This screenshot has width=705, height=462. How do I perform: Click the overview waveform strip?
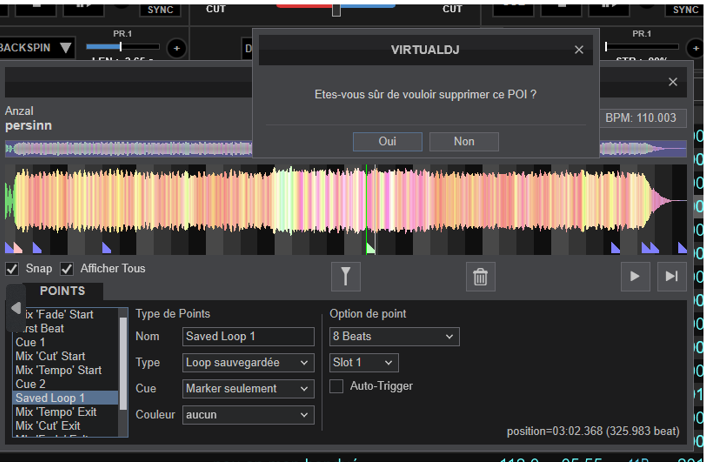pos(128,148)
